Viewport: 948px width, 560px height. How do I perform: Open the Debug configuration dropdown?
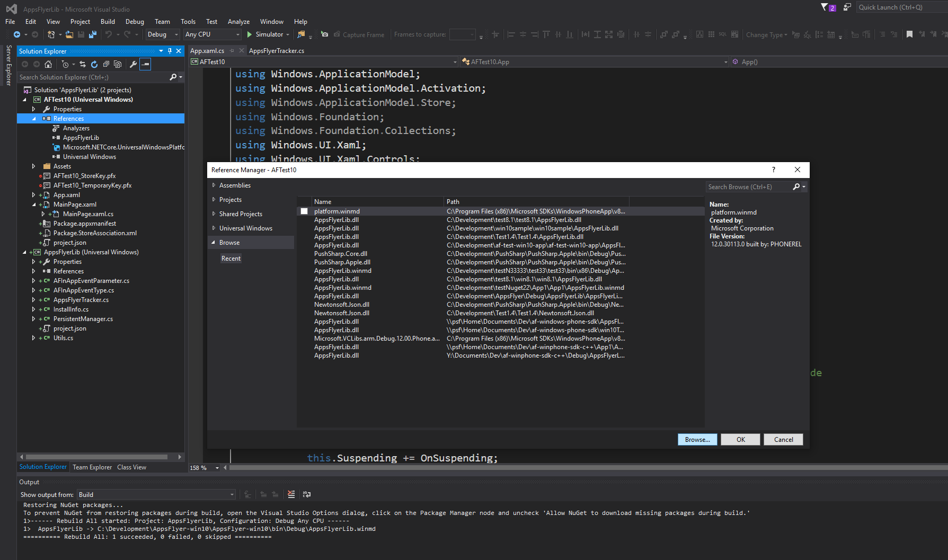click(x=163, y=34)
